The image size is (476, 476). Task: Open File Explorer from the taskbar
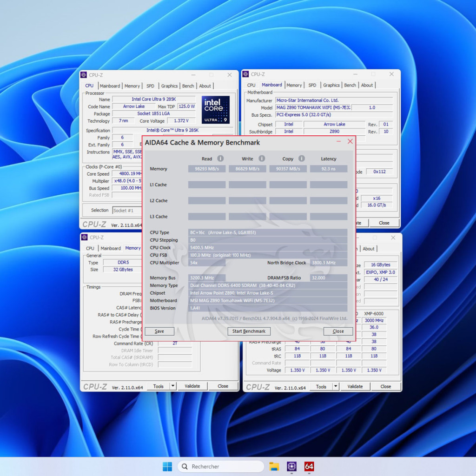pyautogui.click(x=274, y=467)
